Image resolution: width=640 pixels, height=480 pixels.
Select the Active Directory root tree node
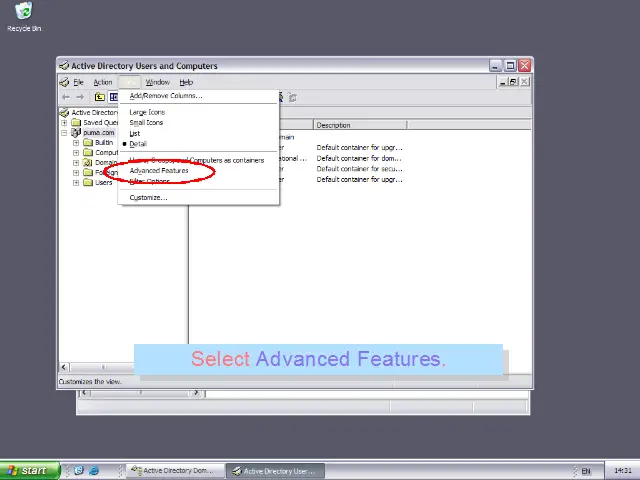[95, 112]
